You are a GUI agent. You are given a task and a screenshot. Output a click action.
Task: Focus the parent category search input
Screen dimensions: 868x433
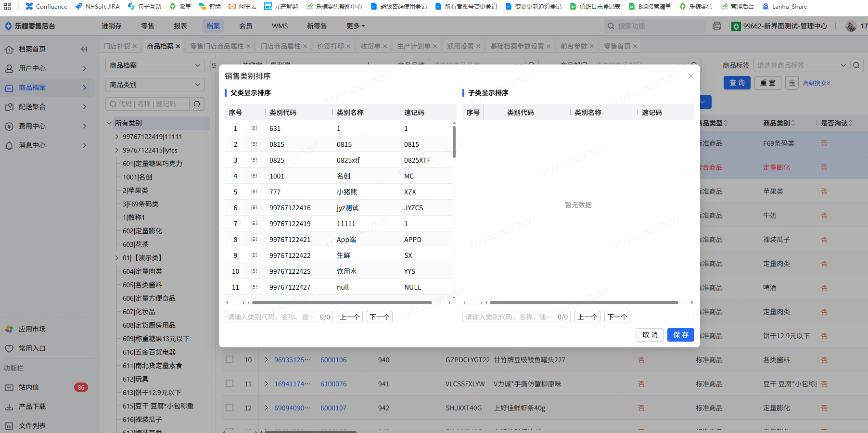click(272, 317)
